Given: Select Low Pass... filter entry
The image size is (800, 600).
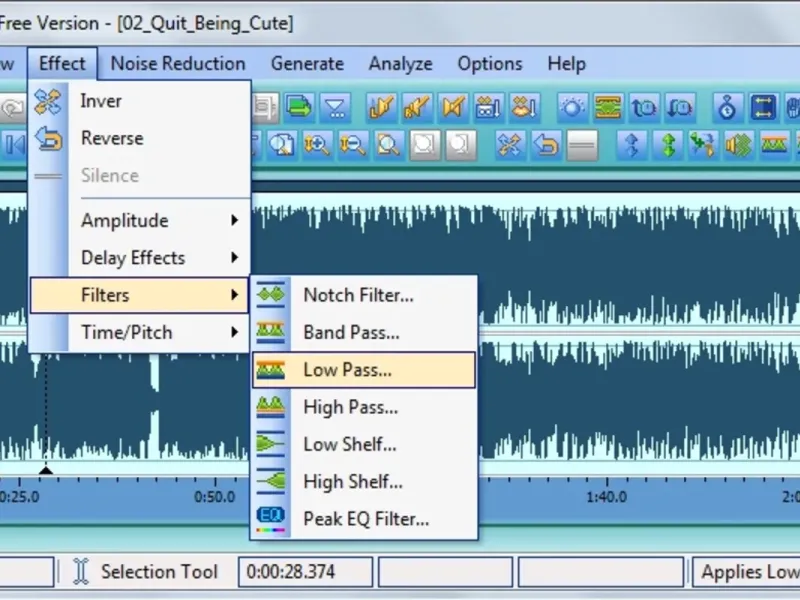Looking at the screenshot, I should tap(364, 369).
